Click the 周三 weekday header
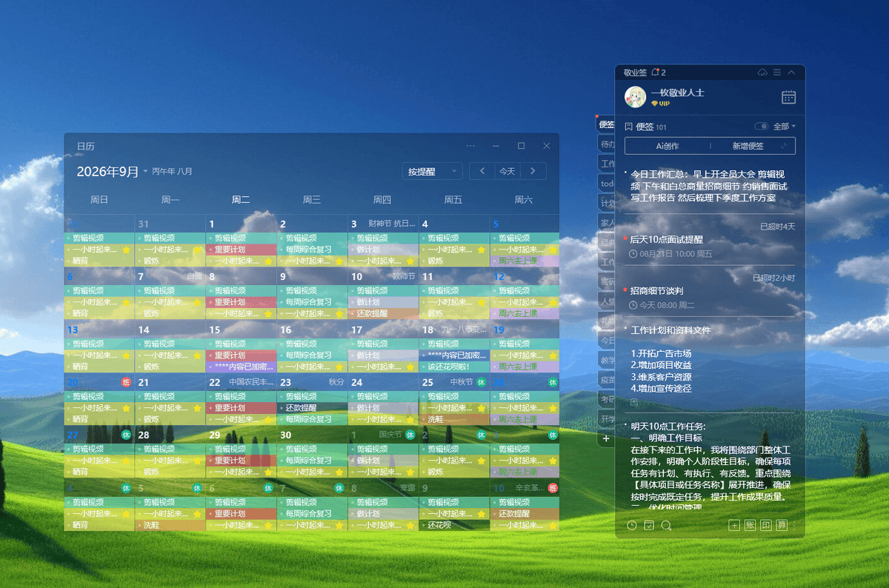 tap(312, 200)
